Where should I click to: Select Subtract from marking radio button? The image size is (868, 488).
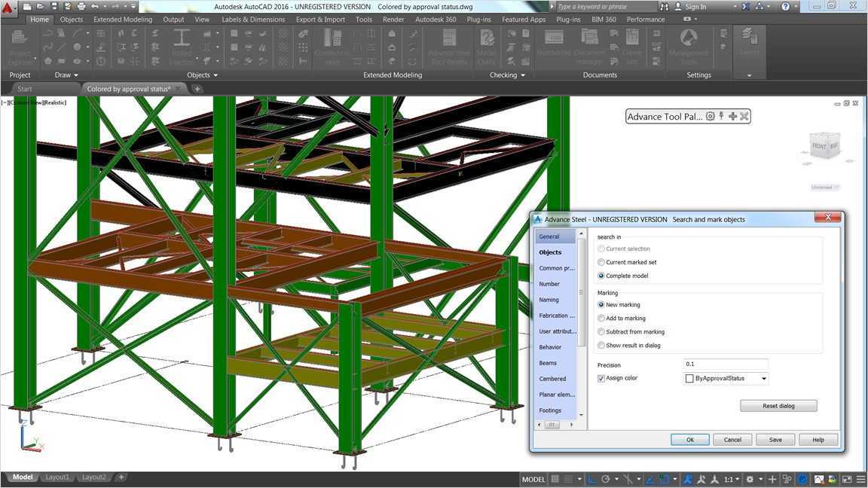coord(601,332)
